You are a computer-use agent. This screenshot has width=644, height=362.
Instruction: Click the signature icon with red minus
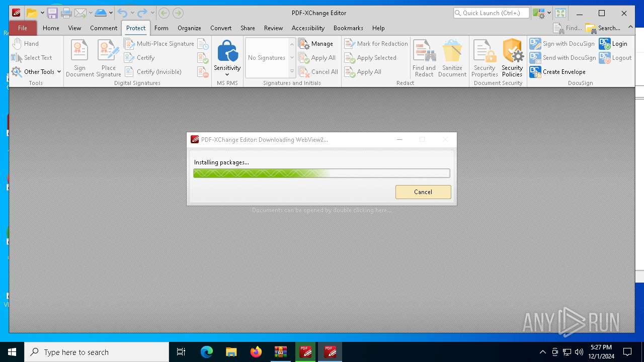coord(203,72)
